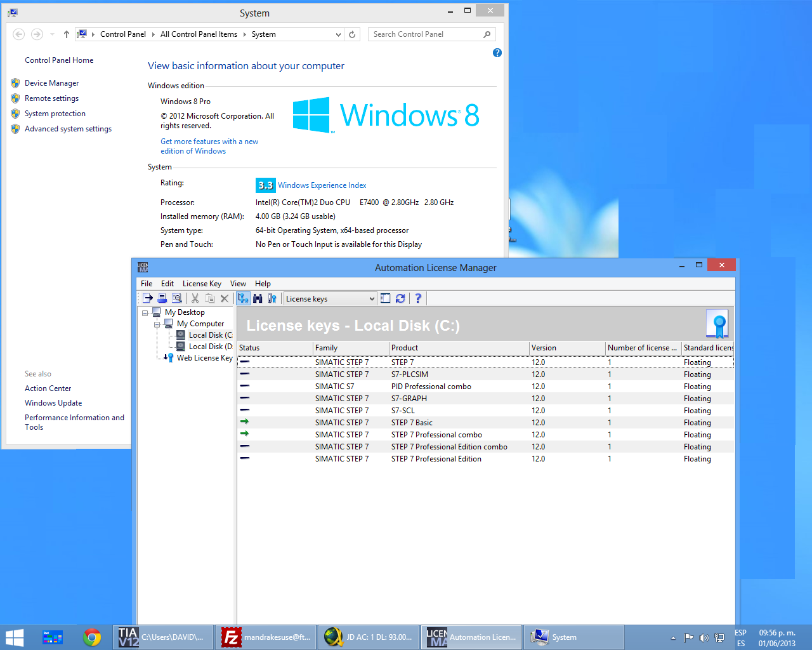Viewport: 812px width, 650px height.
Task: Open the Help menu in License Manager
Action: pos(263,284)
